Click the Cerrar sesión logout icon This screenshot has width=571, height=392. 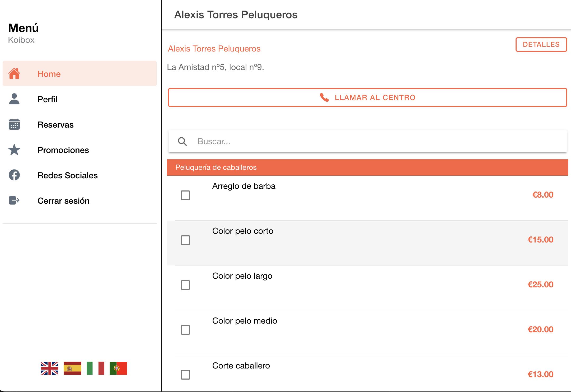pyautogui.click(x=14, y=200)
